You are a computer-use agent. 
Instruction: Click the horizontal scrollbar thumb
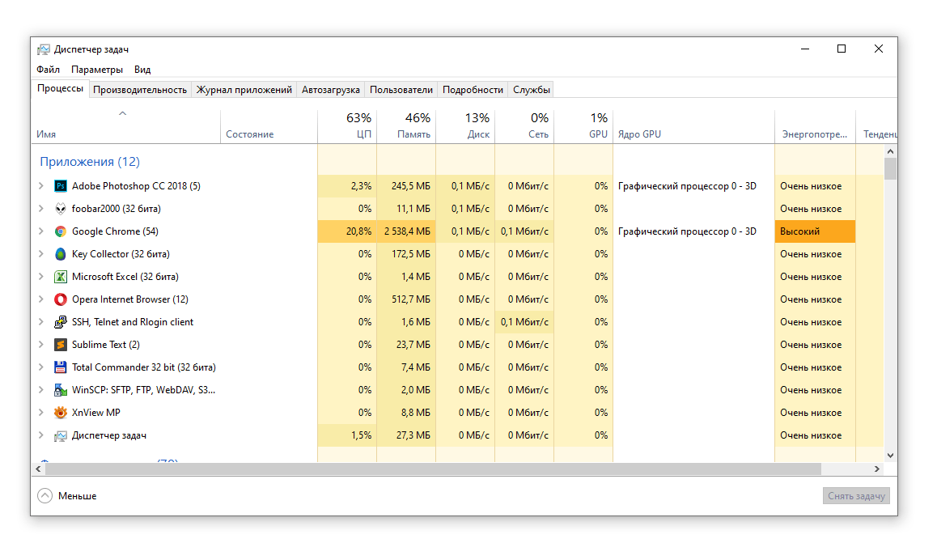point(433,469)
